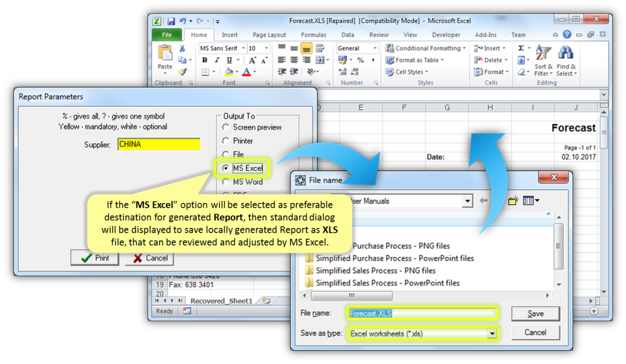Click the Create New Folder icon
626x364 pixels.
tap(513, 201)
